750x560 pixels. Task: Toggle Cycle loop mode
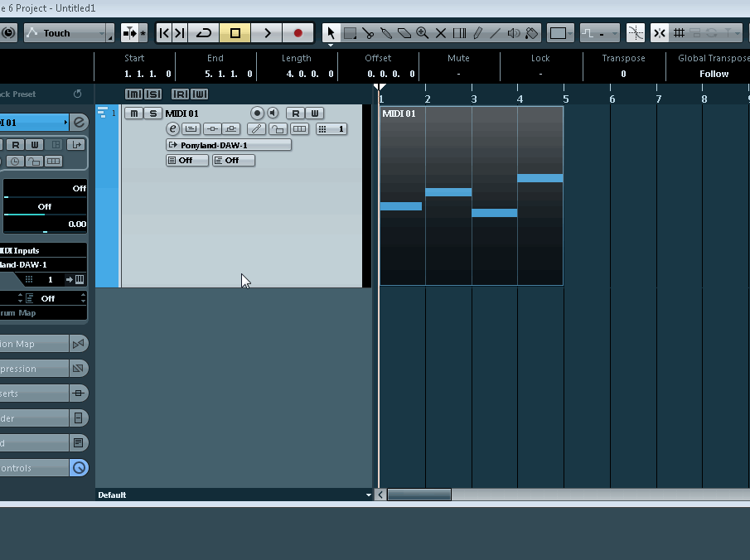click(x=204, y=33)
